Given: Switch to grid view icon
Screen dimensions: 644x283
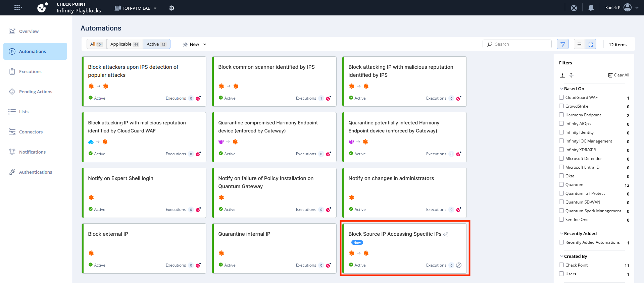Looking at the screenshot, I should pyautogui.click(x=591, y=44).
